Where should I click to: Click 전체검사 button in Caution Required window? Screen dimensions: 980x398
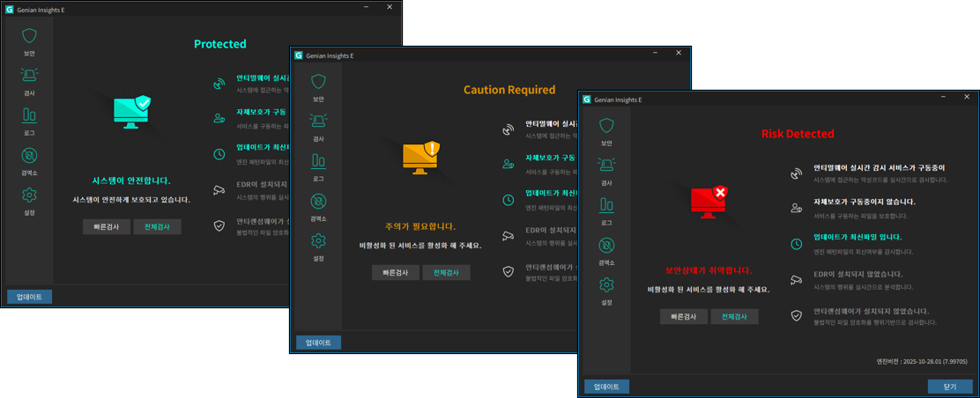click(446, 272)
